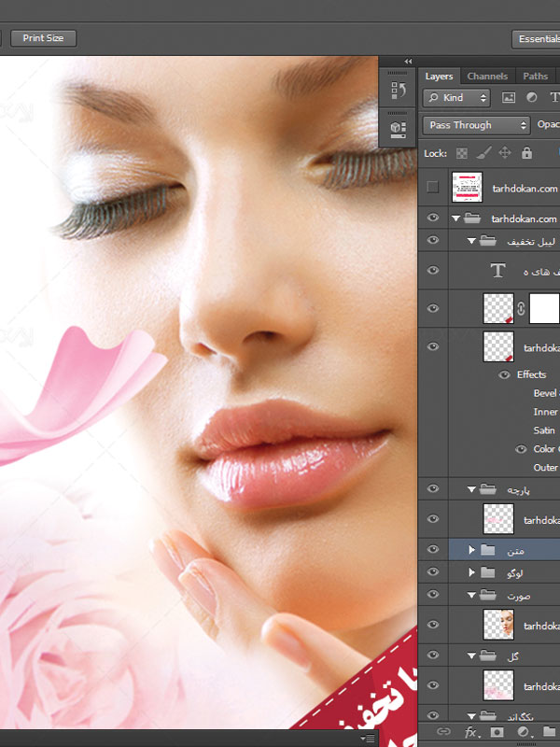Collapse the لیبل تخفیف group triangle
The width and height of the screenshot is (560, 747).
tap(471, 241)
